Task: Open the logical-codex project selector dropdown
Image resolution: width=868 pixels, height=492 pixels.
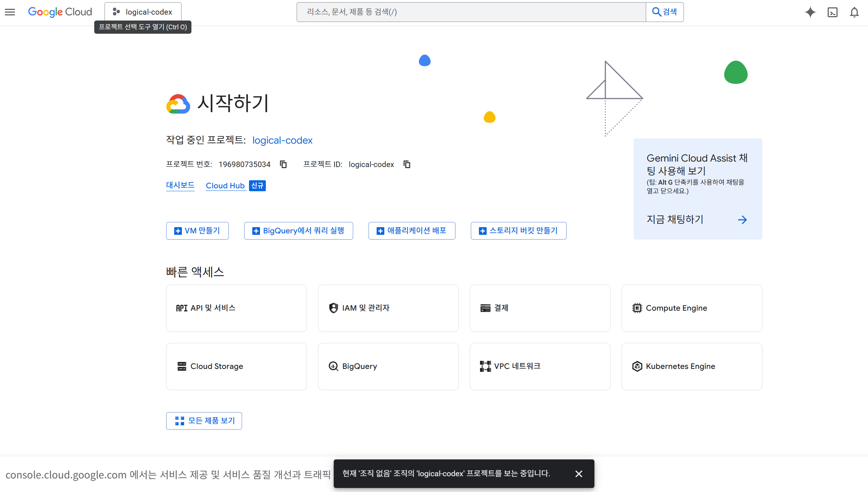Action: point(143,12)
